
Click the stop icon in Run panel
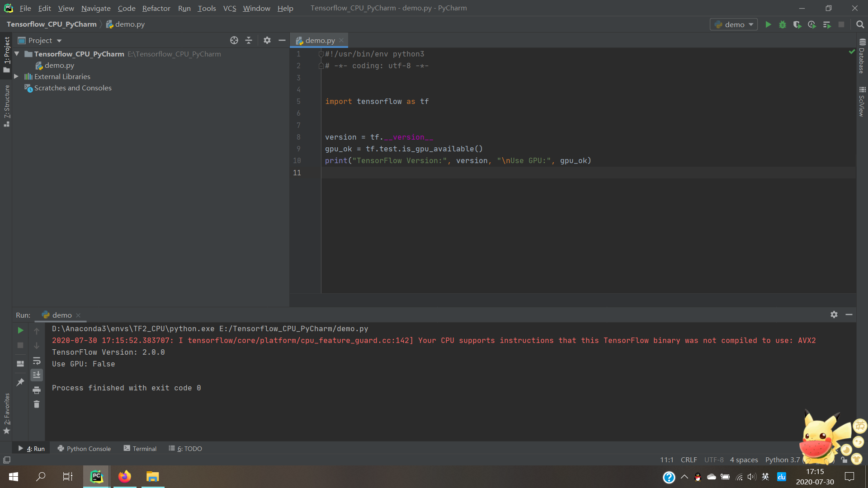point(20,345)
